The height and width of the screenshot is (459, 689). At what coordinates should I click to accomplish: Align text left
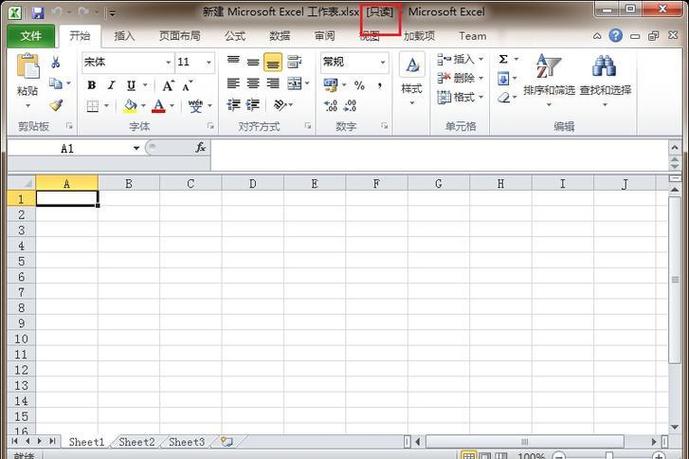[x=233, y=83]
